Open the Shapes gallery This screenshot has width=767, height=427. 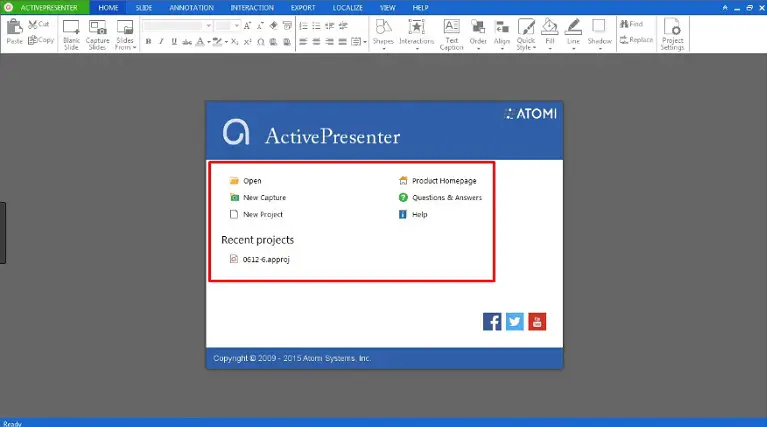[x=383, y=34]
